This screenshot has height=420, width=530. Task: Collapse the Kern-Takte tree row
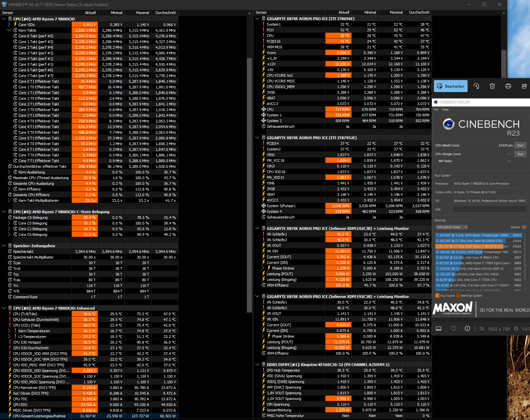[x=9, y=30]
